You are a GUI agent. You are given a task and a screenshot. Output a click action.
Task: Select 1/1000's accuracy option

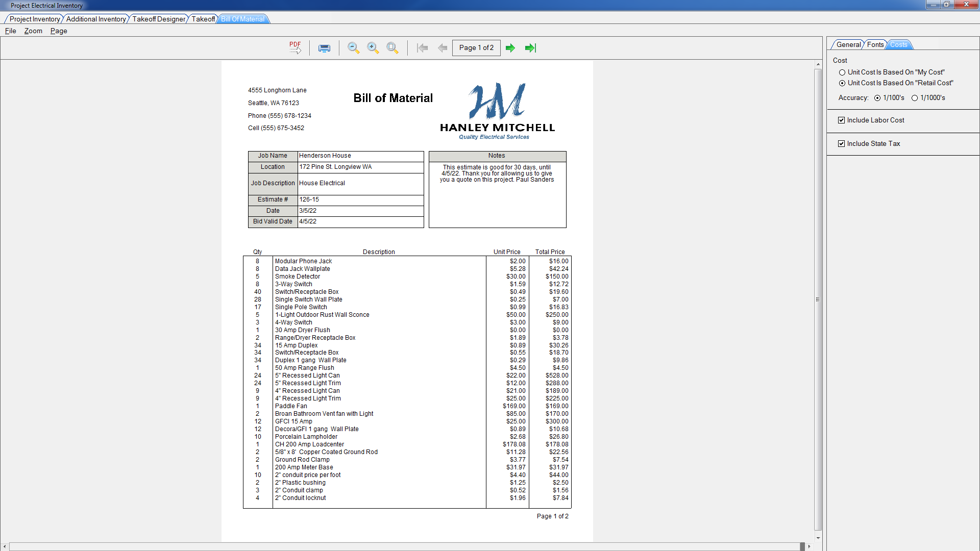[x=915, y=98]
